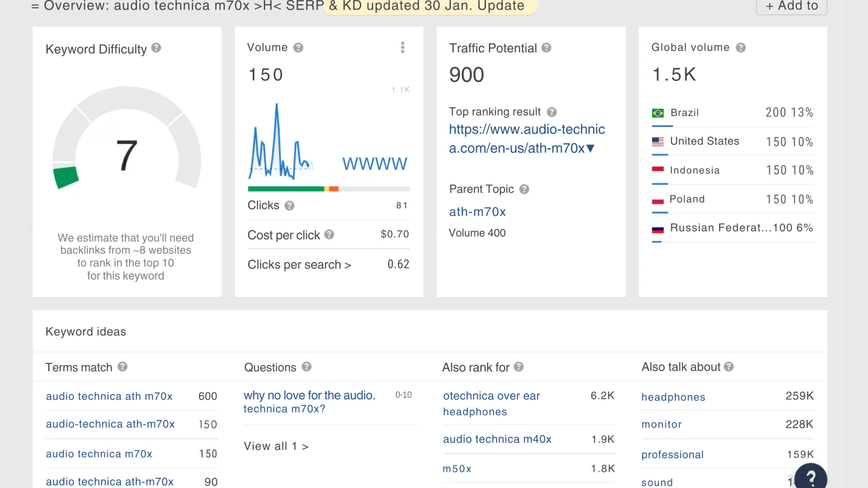Open the ath-m70x parent topic link
This screenshot has height=488, width=868.
point(477,211)
